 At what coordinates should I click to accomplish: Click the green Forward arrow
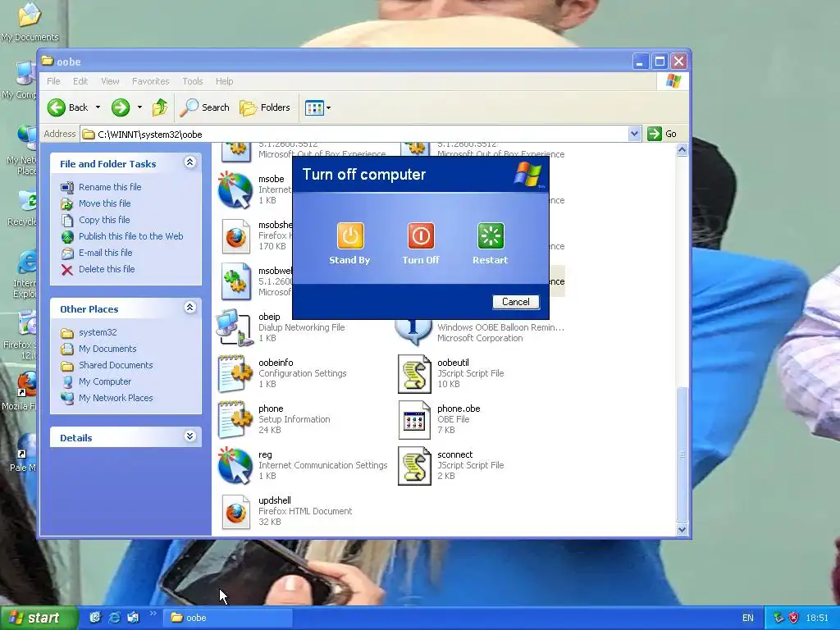(x=121, y=107)
